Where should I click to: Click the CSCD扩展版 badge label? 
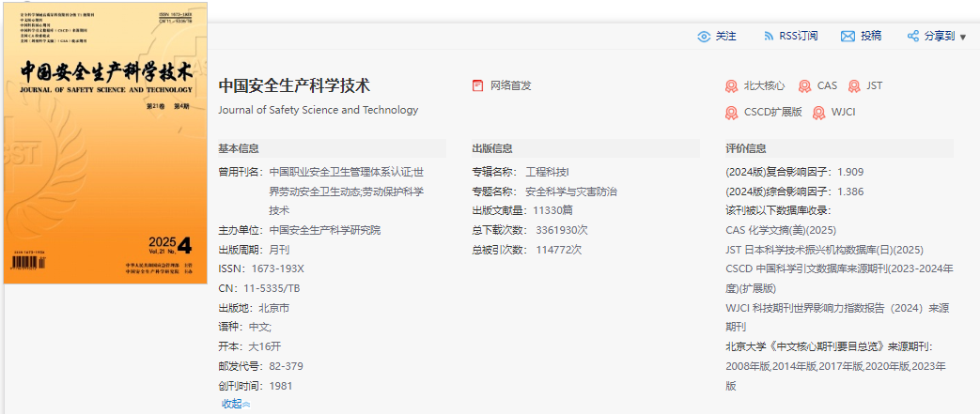click(x=773, y=113)
